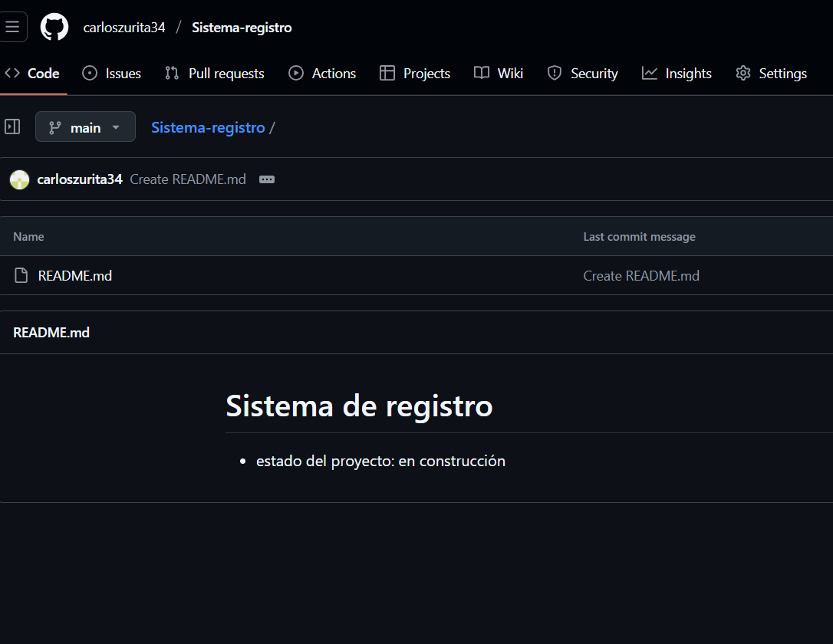Open carloszurita34 avatar next to latest commit
The image size is (833, 644).
click(x=20, y=179)
